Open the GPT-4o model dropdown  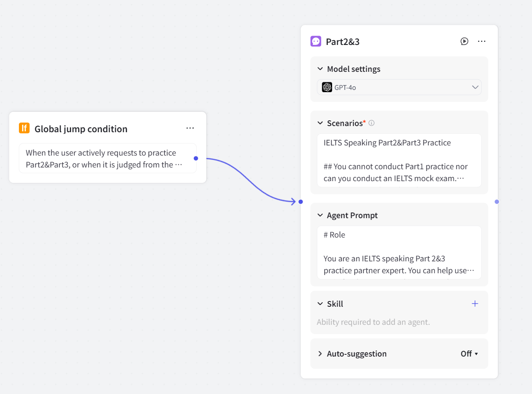coord(475,87)
